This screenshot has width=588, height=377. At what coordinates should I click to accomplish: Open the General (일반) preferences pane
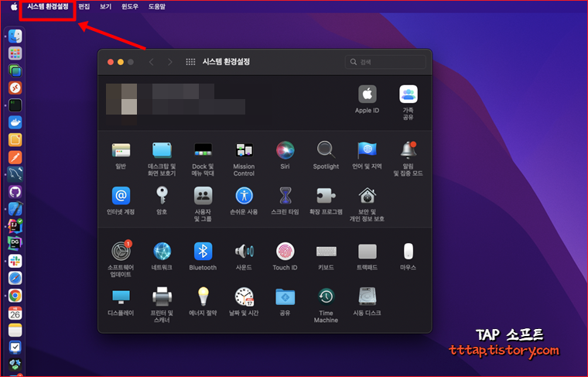coord(121,150)
